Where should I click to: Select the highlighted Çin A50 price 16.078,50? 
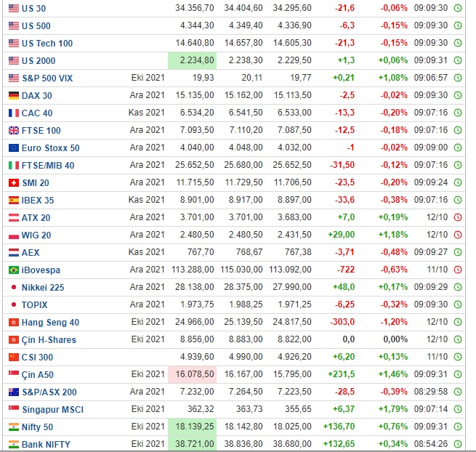[x=195, y=374]
